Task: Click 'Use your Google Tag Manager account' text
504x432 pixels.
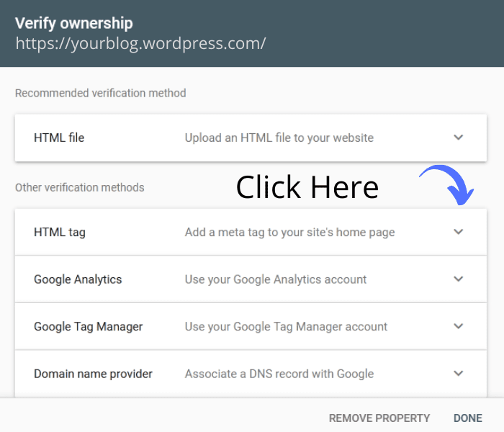Action: [x=286, y=326]
